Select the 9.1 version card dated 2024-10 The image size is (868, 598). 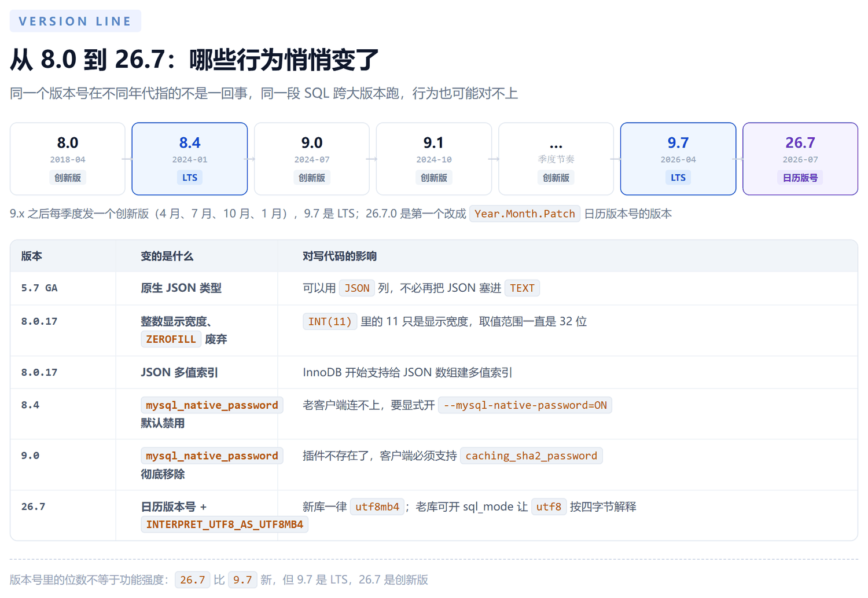434,159
